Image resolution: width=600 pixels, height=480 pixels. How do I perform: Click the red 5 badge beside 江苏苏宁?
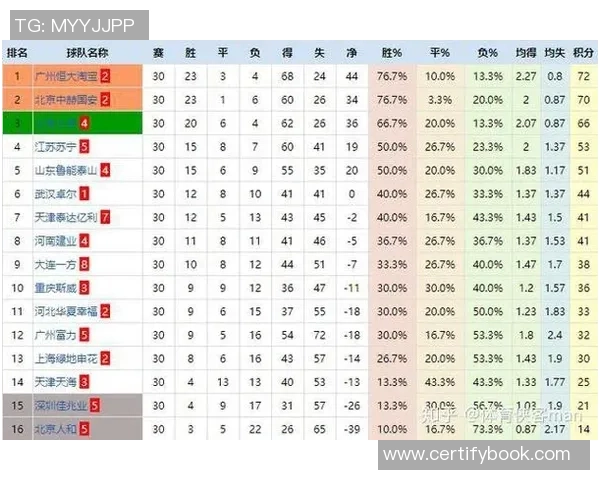point(84,147)
